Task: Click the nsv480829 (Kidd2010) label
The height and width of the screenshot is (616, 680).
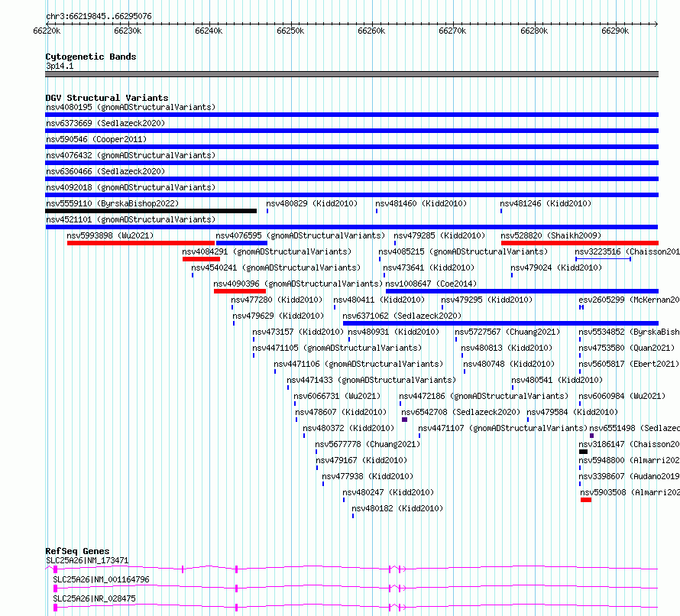Action: tap(312, 203)
